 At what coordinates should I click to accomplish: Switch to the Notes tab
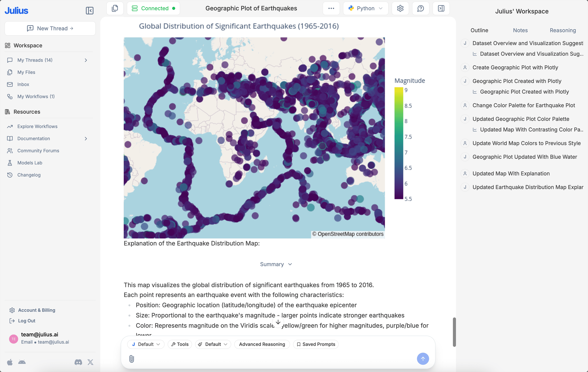click(x=520, y=30)
